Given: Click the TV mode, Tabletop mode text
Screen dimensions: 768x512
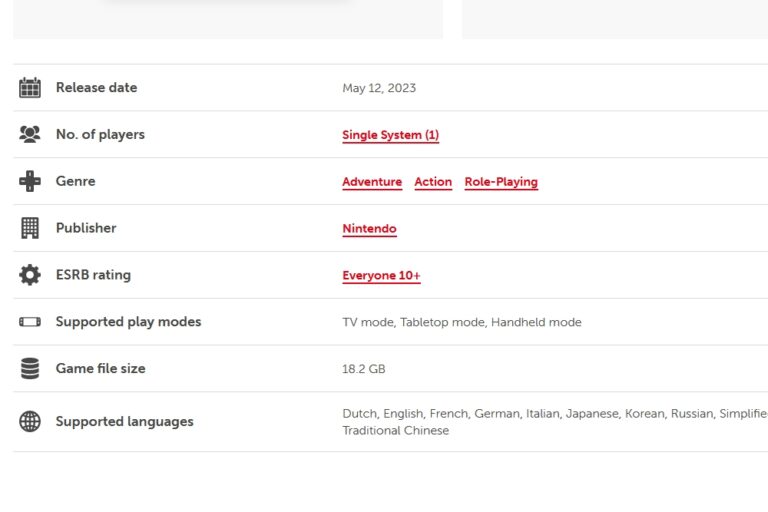Looking at the screenshot, I should click(412, 322).
